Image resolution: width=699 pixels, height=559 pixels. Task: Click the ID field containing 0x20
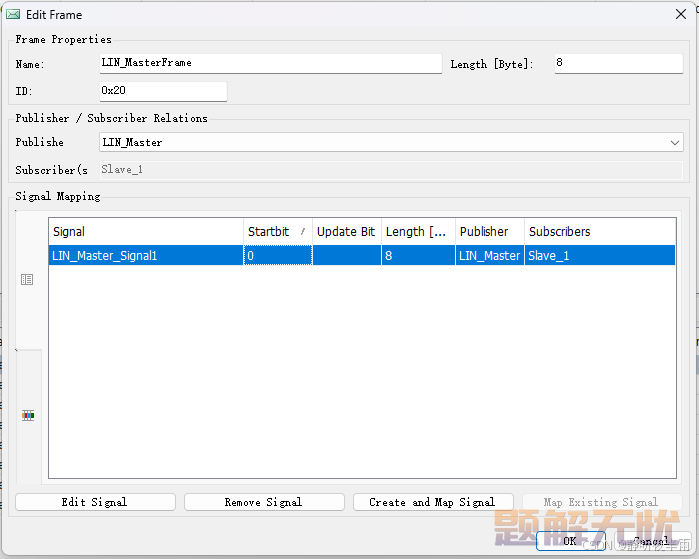[x=163, y=90]
